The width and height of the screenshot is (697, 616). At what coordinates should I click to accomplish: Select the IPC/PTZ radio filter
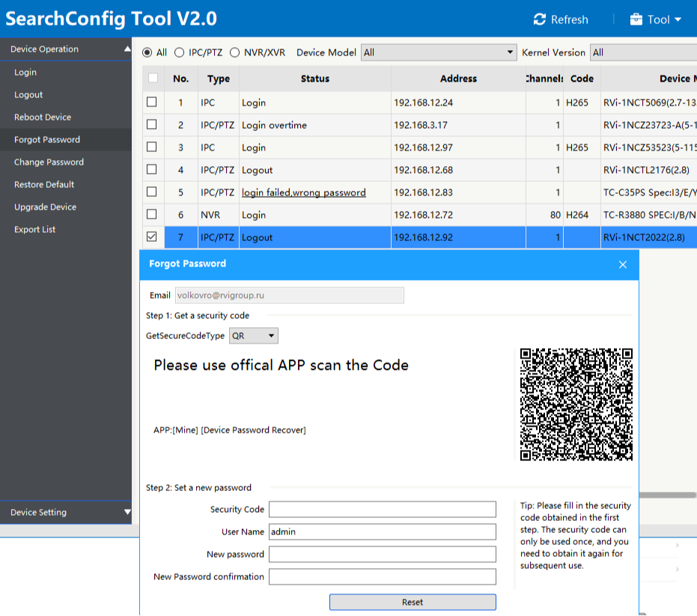pyautogui.click(x=180, y=52)
